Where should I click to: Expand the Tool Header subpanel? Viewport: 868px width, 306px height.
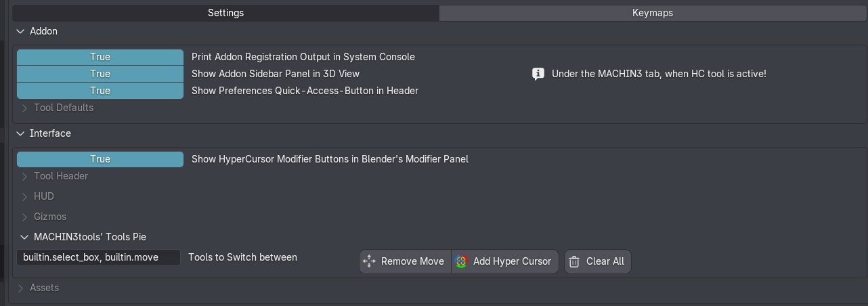point(26,176)
